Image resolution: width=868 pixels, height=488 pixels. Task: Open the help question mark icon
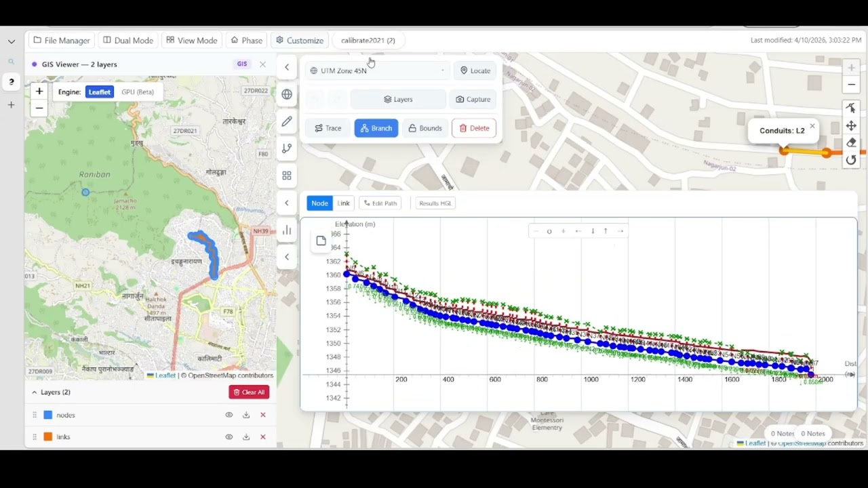[x=11, y=82]
